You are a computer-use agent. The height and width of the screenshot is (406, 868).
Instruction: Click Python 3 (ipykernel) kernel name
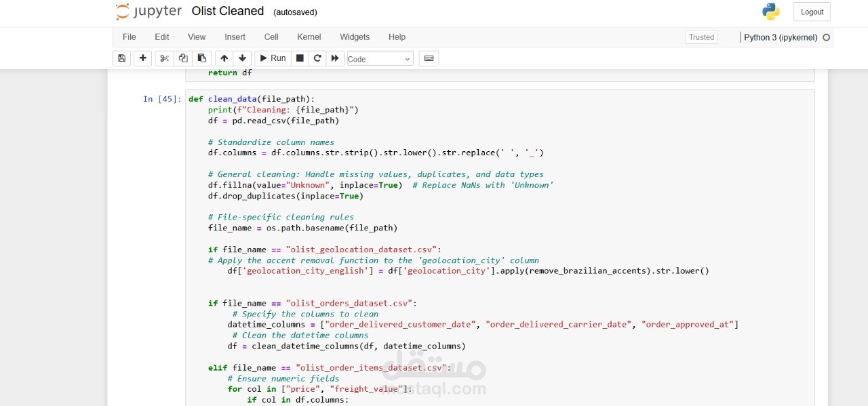click(x=781, y=37)
